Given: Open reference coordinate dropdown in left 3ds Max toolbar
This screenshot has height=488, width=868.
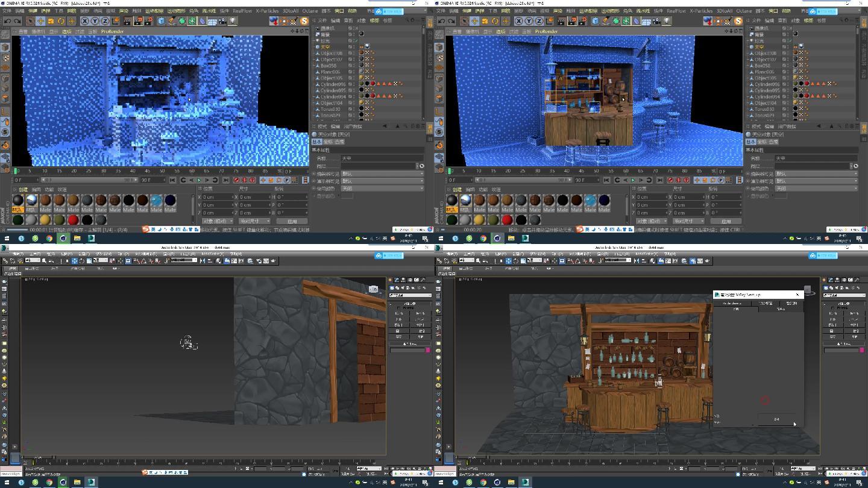Looking at the screenshot, I should 101,261.
